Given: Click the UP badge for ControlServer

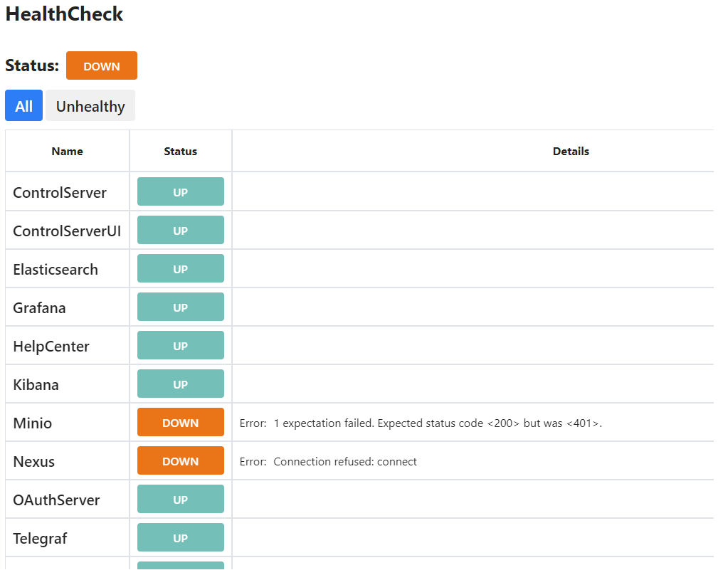Looking at the screenshot, I should click(x=181, y=191).
